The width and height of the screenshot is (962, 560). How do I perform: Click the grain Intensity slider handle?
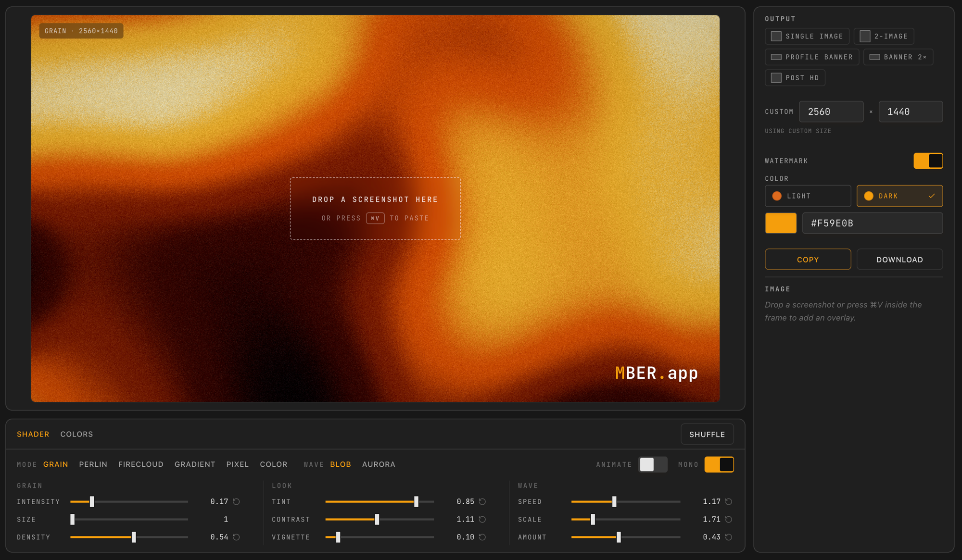[x=92, y=501]
